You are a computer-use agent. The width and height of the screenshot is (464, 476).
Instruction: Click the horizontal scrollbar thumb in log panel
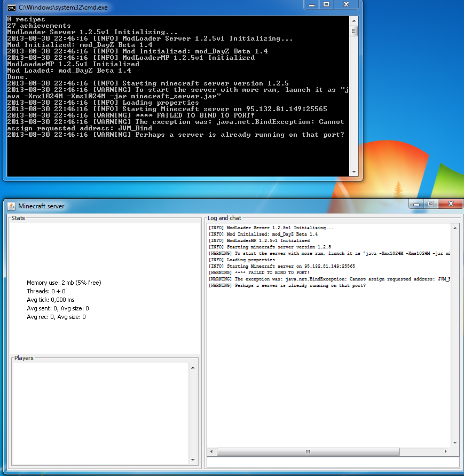308,451
